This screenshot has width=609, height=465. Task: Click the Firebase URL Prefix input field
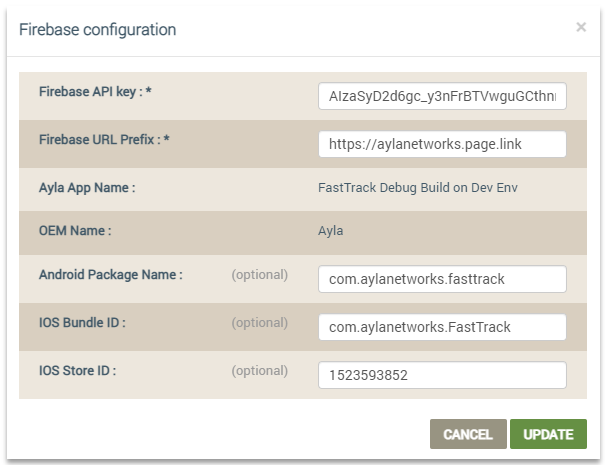(x=442, y=144)
